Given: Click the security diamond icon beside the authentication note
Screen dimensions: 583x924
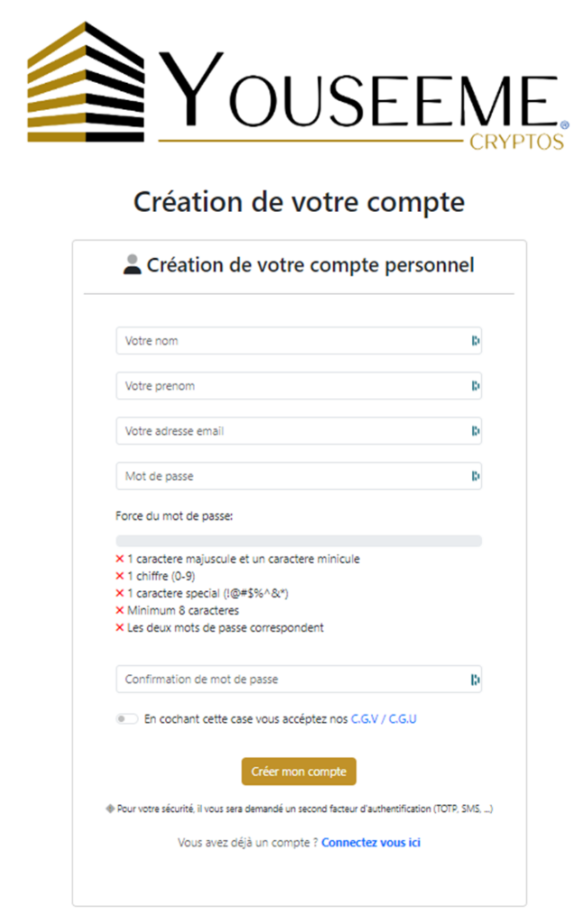Looking at the screenshot, I should (x=110, y=808).
